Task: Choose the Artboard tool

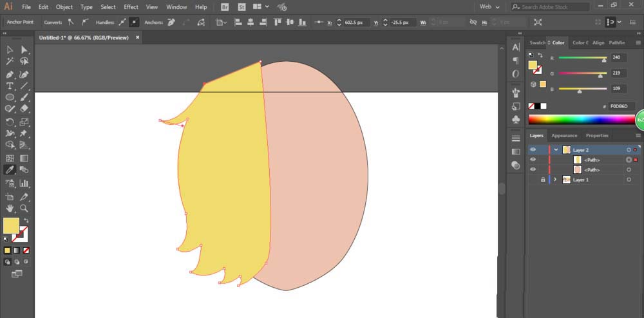Action: pos(10,197)
